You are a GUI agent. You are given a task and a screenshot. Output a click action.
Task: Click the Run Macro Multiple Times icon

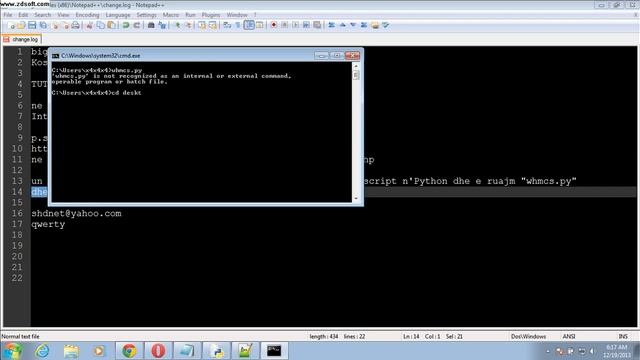[306, 25]
